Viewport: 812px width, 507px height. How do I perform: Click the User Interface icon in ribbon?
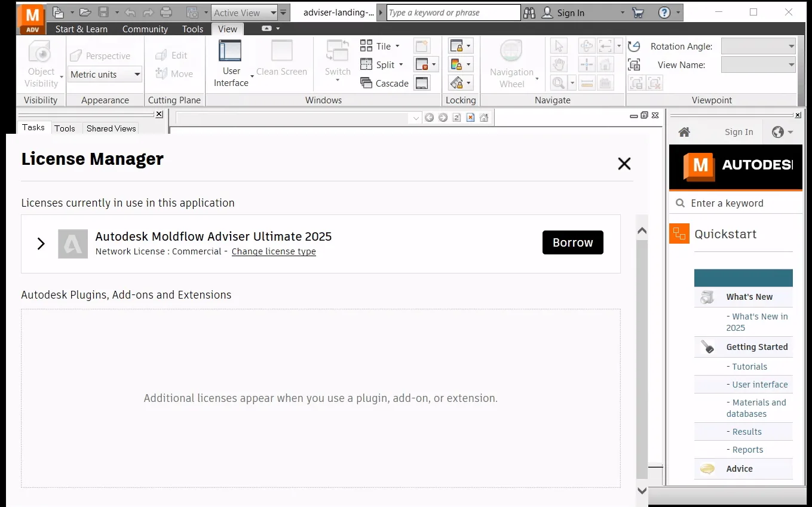[x=230, y=51]
